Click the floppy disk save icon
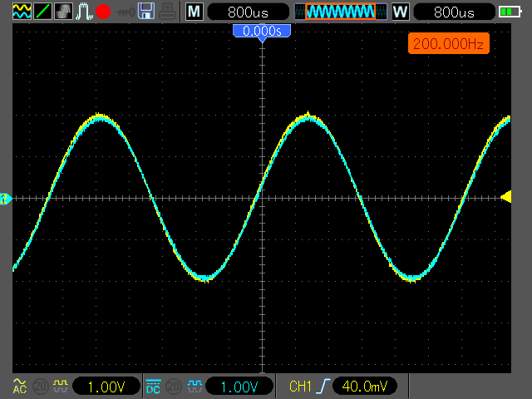532x399 pixels. pos(146,12)
